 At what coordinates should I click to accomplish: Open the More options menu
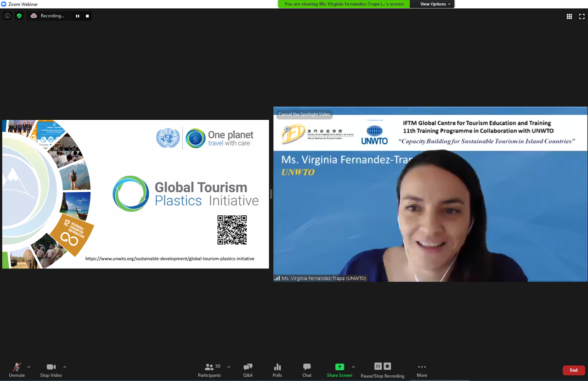pos(422,370)
